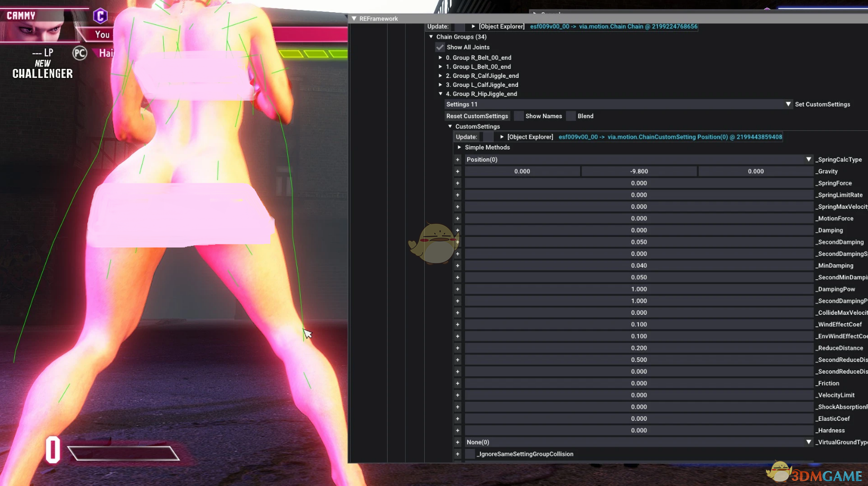
Task: Click the _Damping value slider field
Action: pos(638,231)
